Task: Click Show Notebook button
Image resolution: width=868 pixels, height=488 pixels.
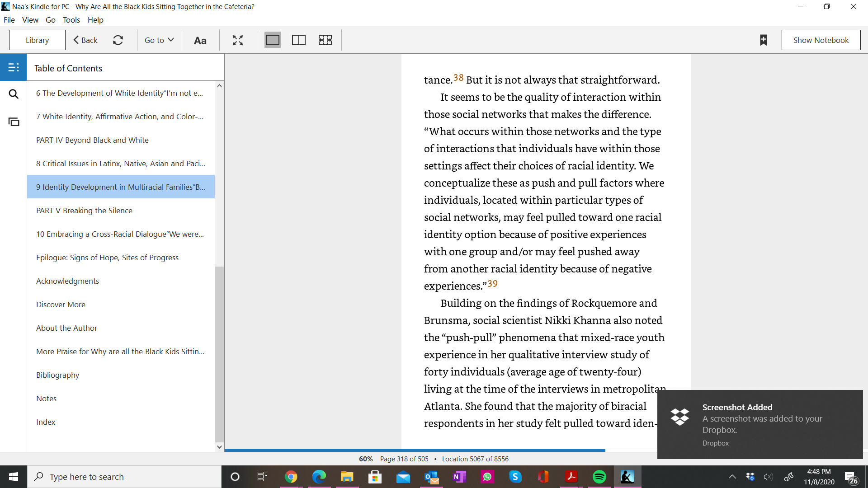Action: point(821,40)
